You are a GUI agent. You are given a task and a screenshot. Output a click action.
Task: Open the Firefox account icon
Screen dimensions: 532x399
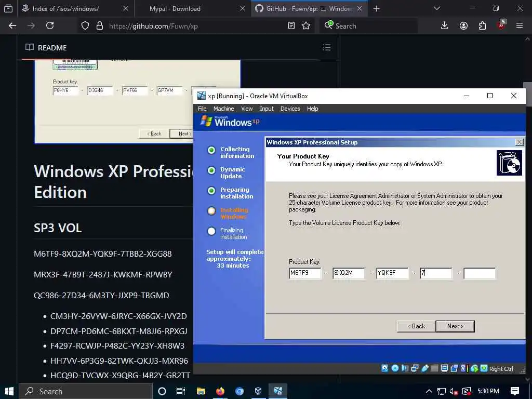coord(463,26)
